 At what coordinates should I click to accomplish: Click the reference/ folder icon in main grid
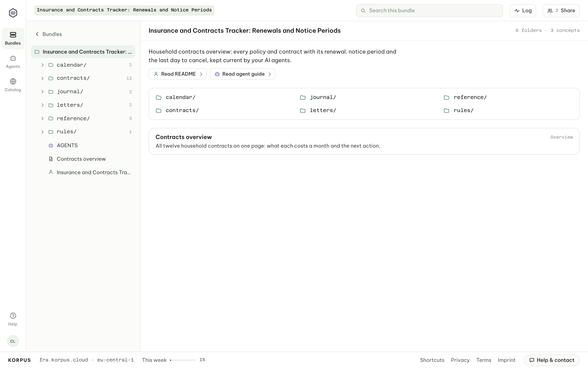point(447,97)
